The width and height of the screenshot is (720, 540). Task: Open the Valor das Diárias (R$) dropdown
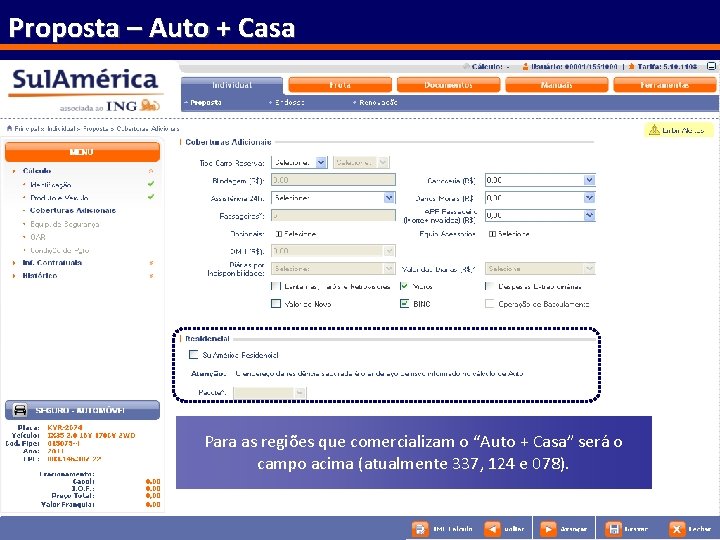pos(540,268)
